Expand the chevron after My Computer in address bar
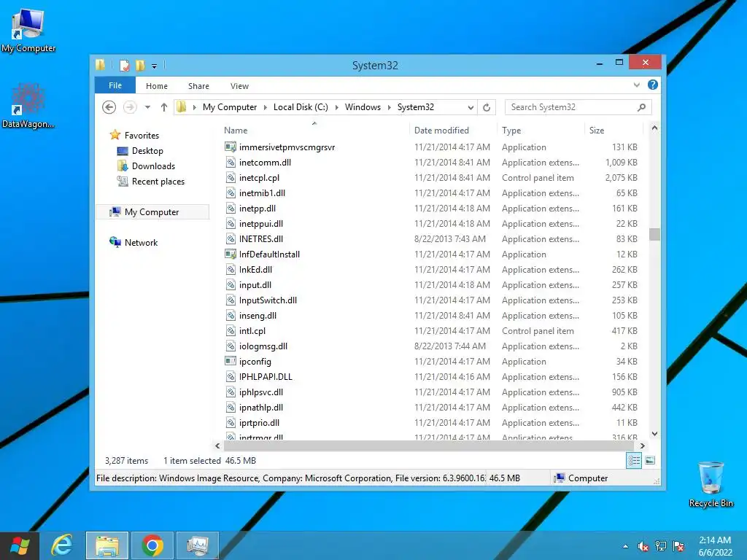The height and width of the screenshot is (560, 747). (x=266, y=107)
